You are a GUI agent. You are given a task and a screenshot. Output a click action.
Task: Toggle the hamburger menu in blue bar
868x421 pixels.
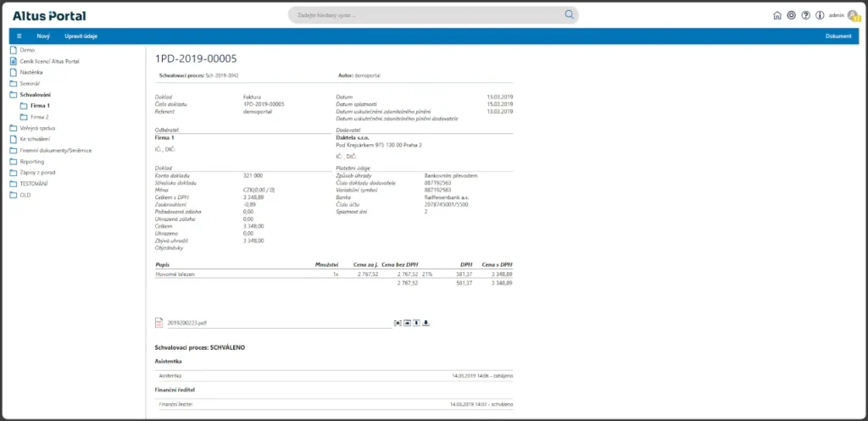(x=19, y=36)
